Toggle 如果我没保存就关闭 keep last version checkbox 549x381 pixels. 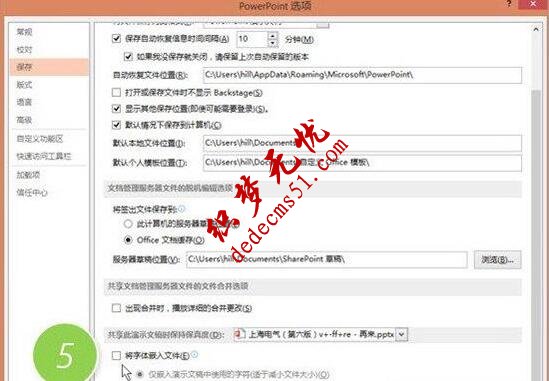coord(128,56)
